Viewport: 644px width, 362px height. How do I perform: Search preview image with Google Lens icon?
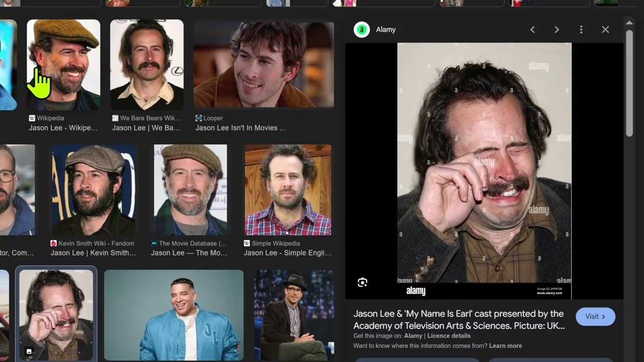(362, 283)
